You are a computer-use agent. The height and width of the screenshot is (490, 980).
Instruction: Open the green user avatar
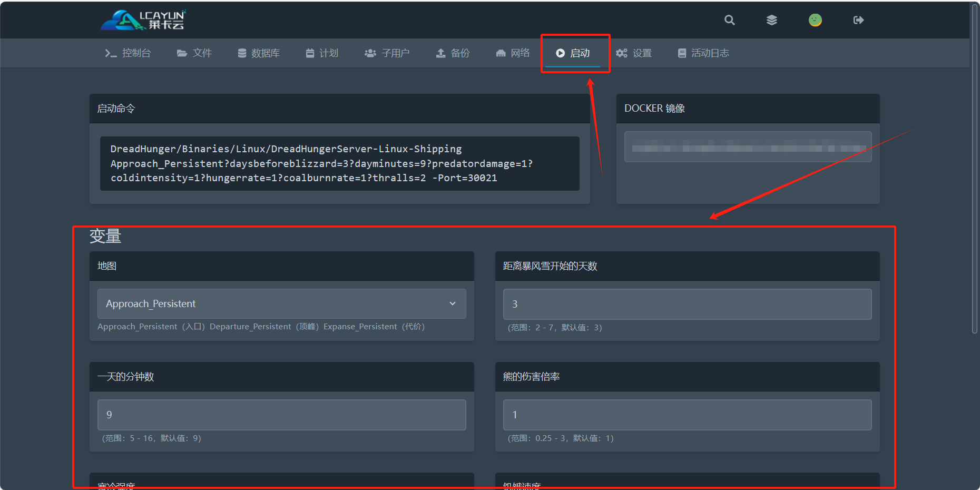click(x=815, y=20)
